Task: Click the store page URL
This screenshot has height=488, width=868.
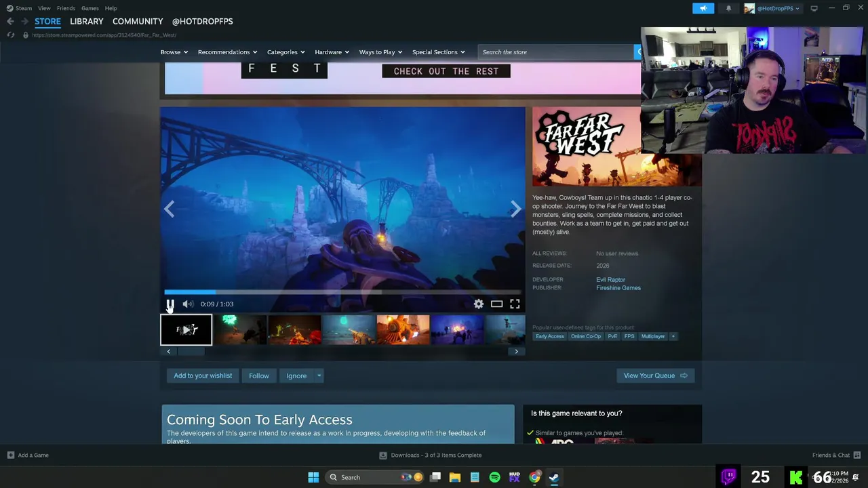Action: pos(104,35)
